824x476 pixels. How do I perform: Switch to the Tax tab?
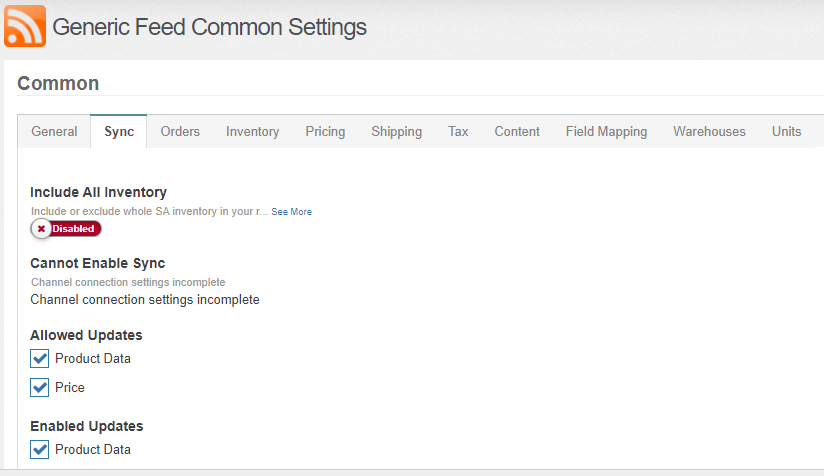pyautogui.click(x=458, y=131)
